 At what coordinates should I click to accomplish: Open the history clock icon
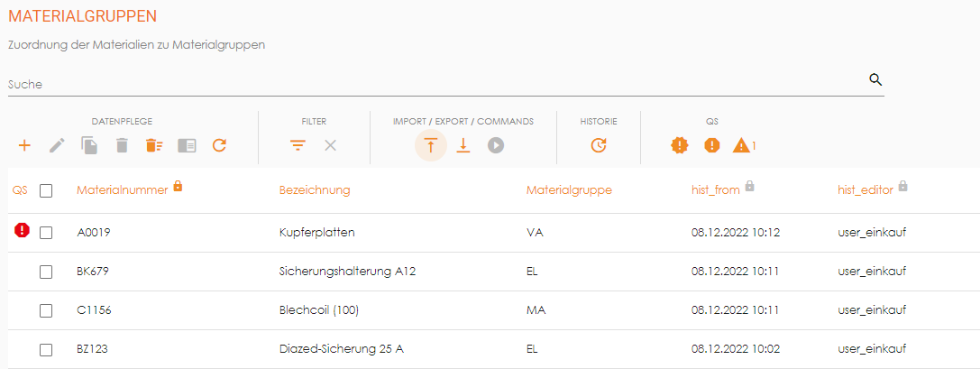pyautogui.click(x=599, y=145)
